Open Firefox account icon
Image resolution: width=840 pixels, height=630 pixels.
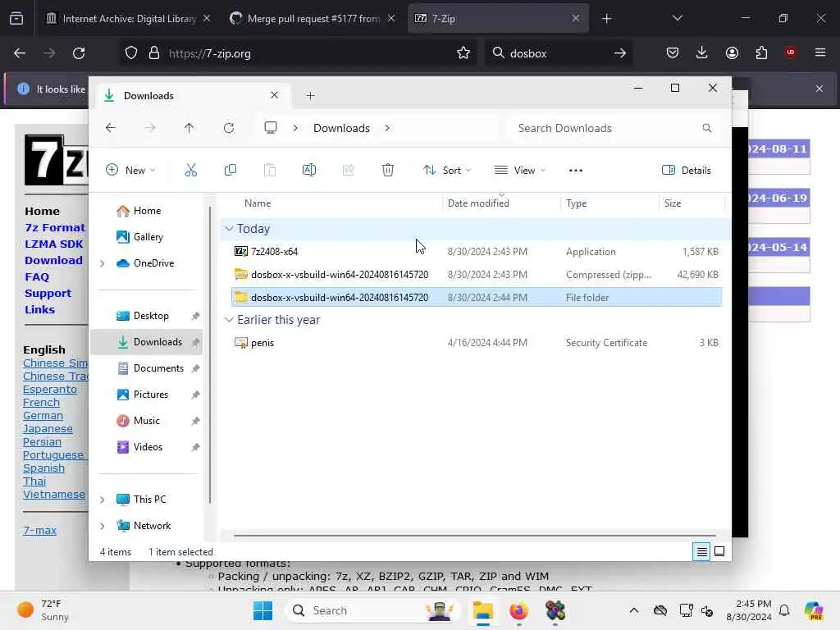tap(732, 53)
